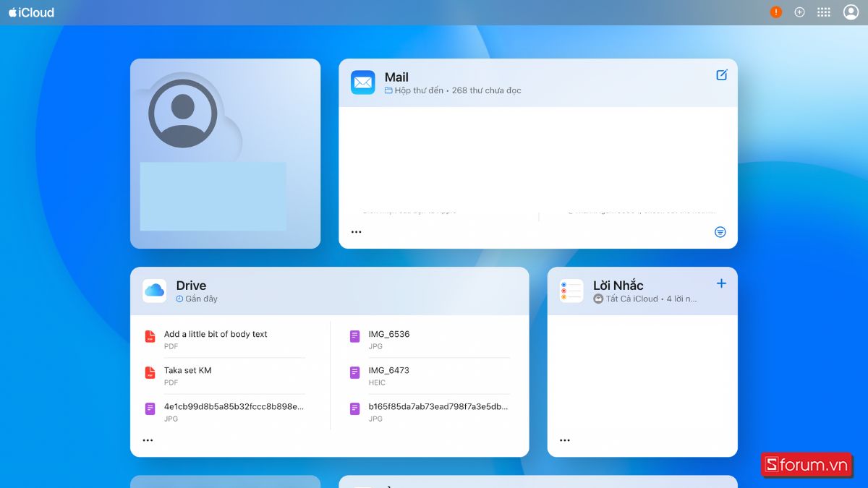This screenshot has width=868, height=488.
Task: Click PDF icon beside Add a little bit
Action: (x=150, y=336)
